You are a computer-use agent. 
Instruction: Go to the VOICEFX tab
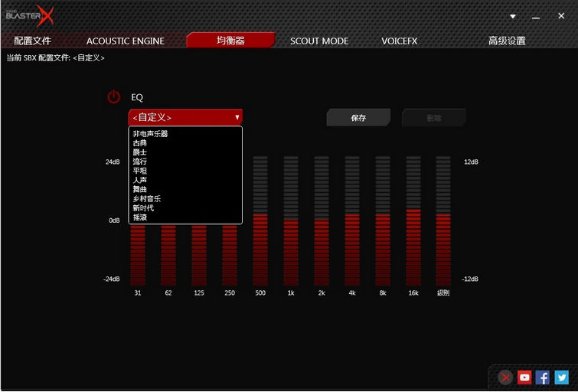coord(399,41)
